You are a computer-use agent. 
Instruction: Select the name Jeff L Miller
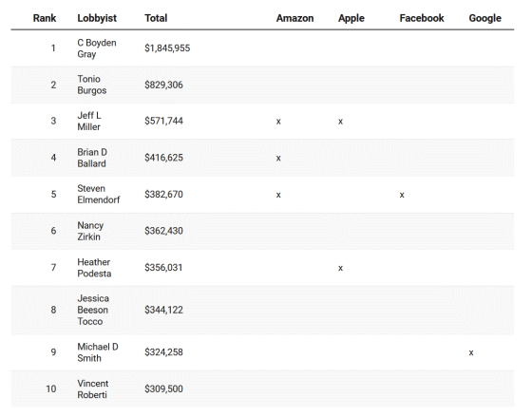[89, 122]
